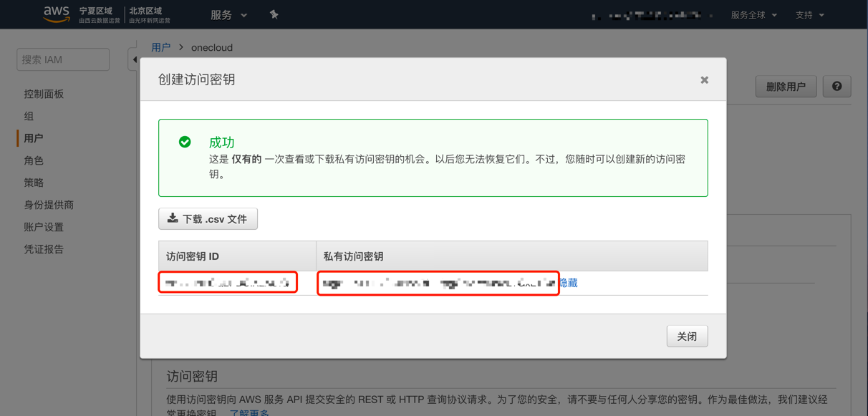The width and height of the screenshot is (868, 416).
Task: Click the 用户 breadcrumb link
Action: coord(161,47)
